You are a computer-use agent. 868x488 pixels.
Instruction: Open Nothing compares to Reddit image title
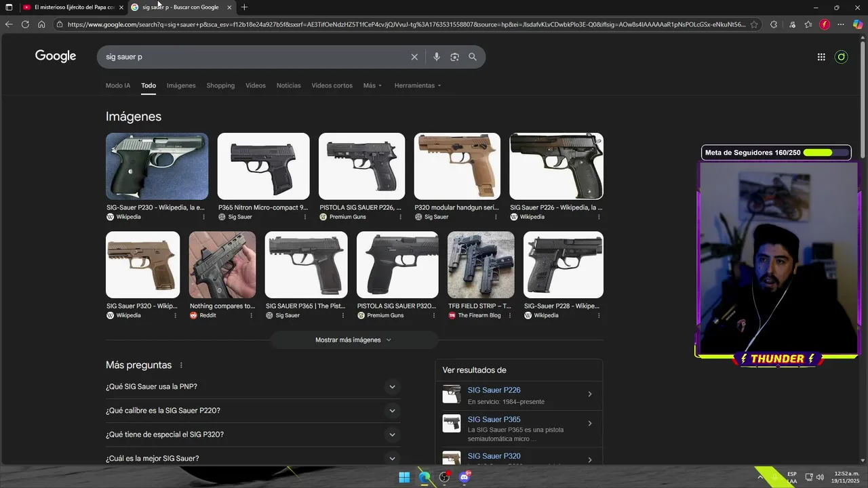point(222,306)
